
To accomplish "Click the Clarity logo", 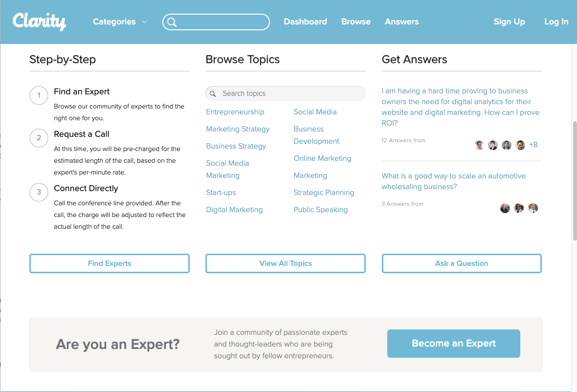I will (x=39, y=22).
